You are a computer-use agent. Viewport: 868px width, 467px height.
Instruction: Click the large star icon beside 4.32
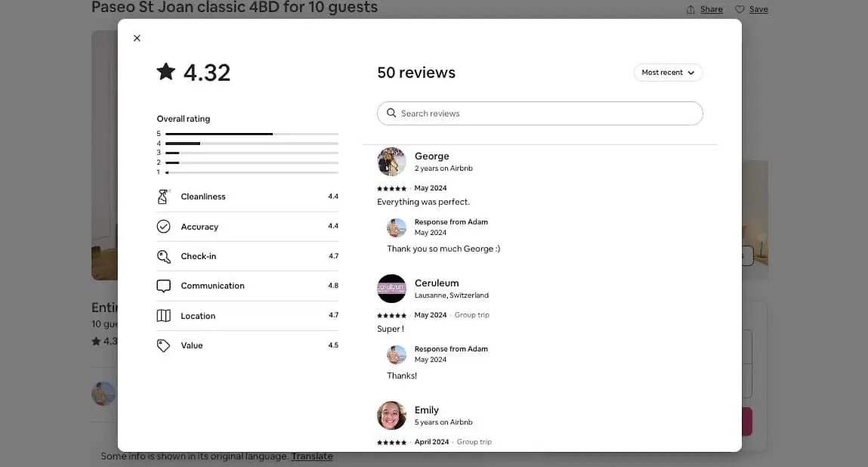pyautogui.click(x=165, y=72)
